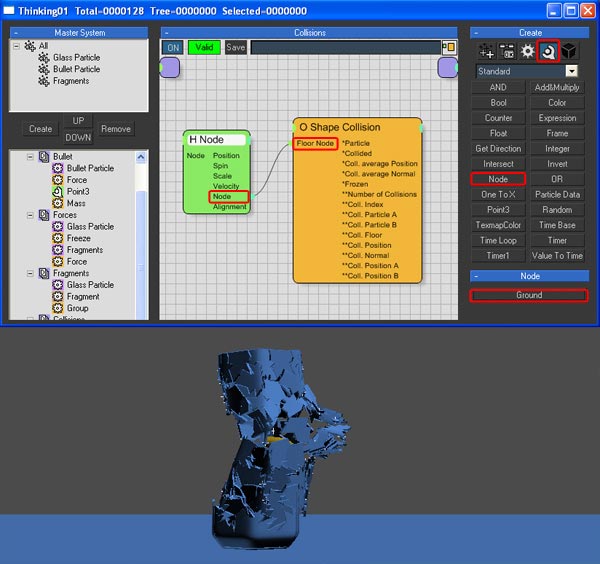Screen dimensions: 600x564
Task: Collapse the Fragments group in the tree
Action: click(30, 274)
